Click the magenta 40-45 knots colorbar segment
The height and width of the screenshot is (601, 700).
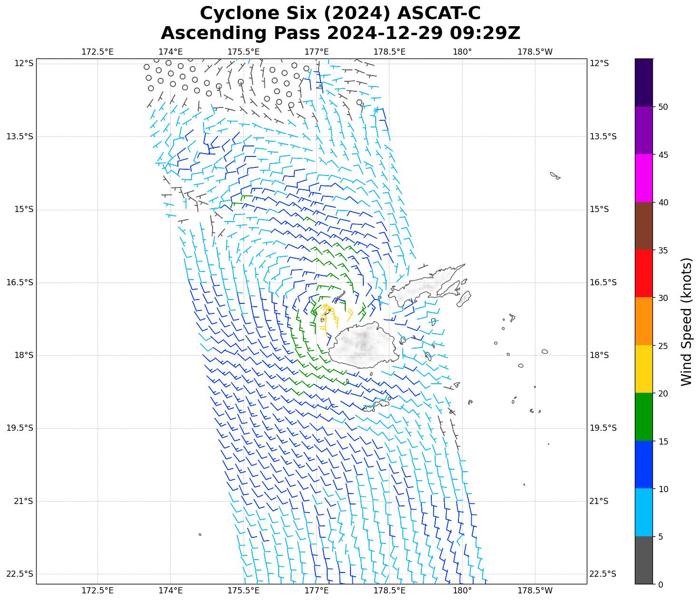[x=644, y=178]
